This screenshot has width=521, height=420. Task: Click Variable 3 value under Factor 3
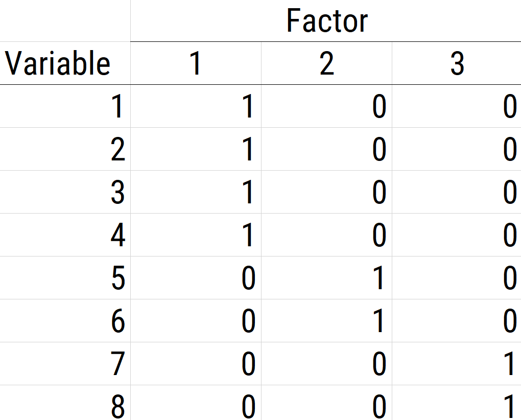(x=510, y=193)
